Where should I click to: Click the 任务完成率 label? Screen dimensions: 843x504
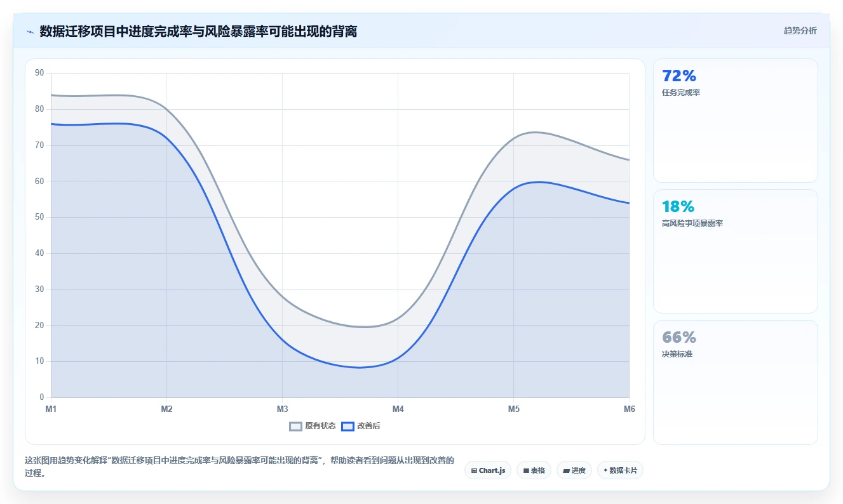681,93
